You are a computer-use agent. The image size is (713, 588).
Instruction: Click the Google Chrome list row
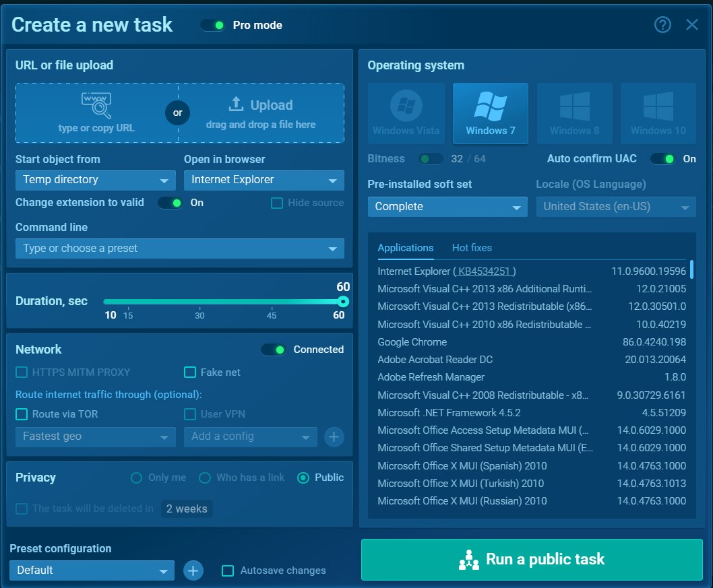point(532,342)
